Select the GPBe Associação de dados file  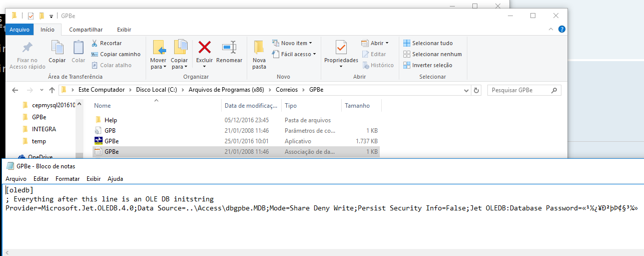(236, 152)
